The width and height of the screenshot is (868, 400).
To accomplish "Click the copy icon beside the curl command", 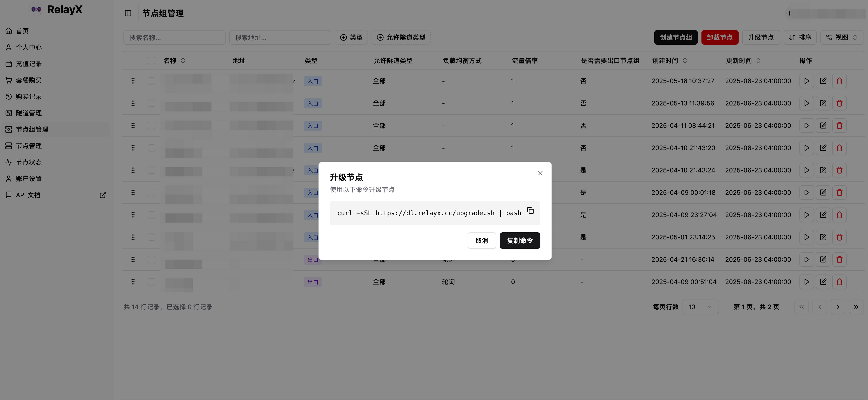I will 530,211.
